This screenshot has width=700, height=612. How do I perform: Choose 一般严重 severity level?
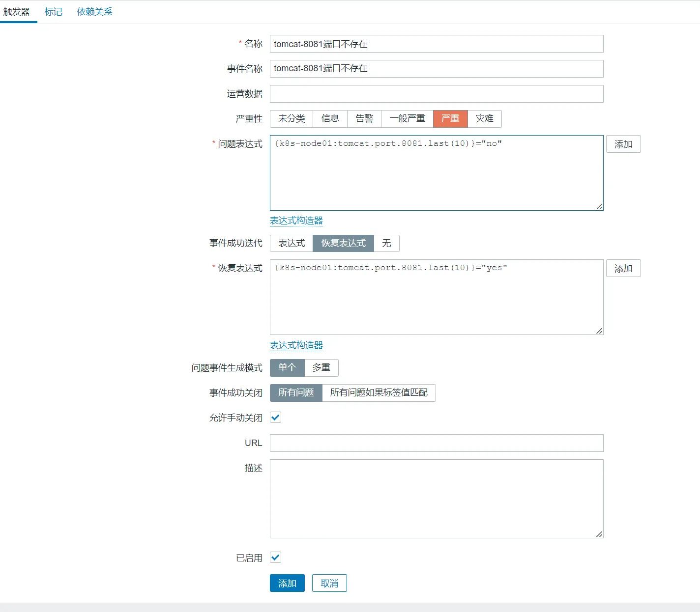[x=407, y=118]
